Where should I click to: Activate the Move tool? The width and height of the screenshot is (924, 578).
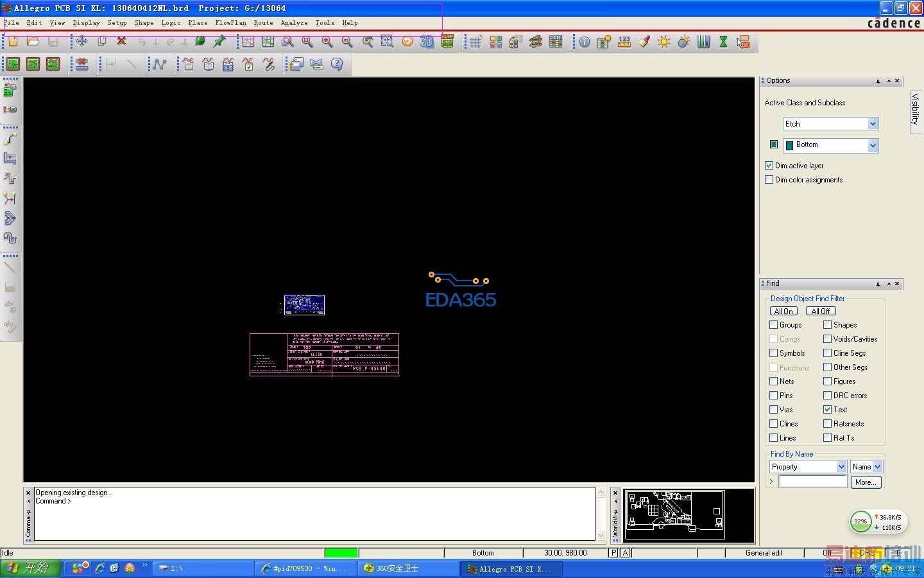click(x=81, y=42)
